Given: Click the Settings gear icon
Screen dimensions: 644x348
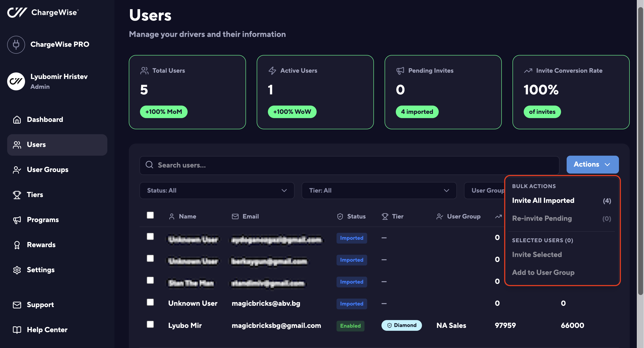Looking at the screenshot, I should point(17,270).
